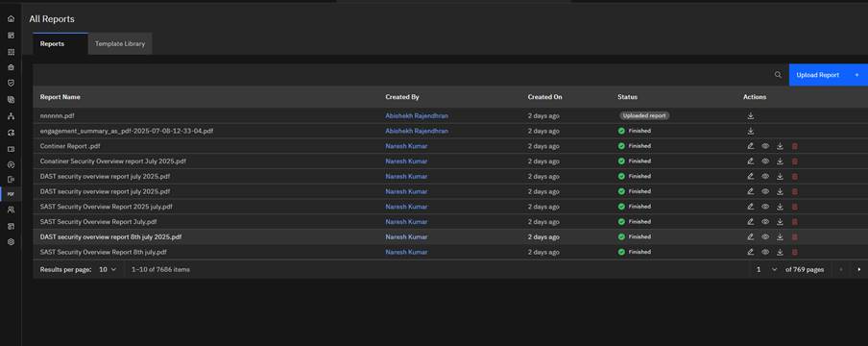Download the Continer Report .pdf
Image resolution: width=868 pixels, height=346 pixels.
tap(780, 146)
